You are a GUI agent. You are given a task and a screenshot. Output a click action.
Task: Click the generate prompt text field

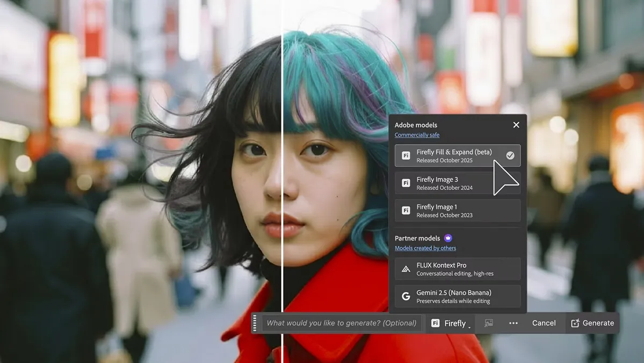point(342,323)
